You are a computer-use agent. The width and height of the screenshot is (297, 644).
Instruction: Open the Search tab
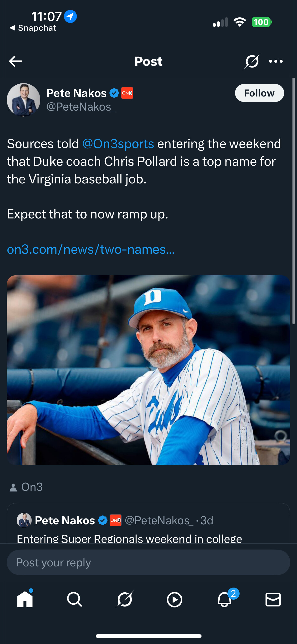pyautogui.click(x=75, y=599)
